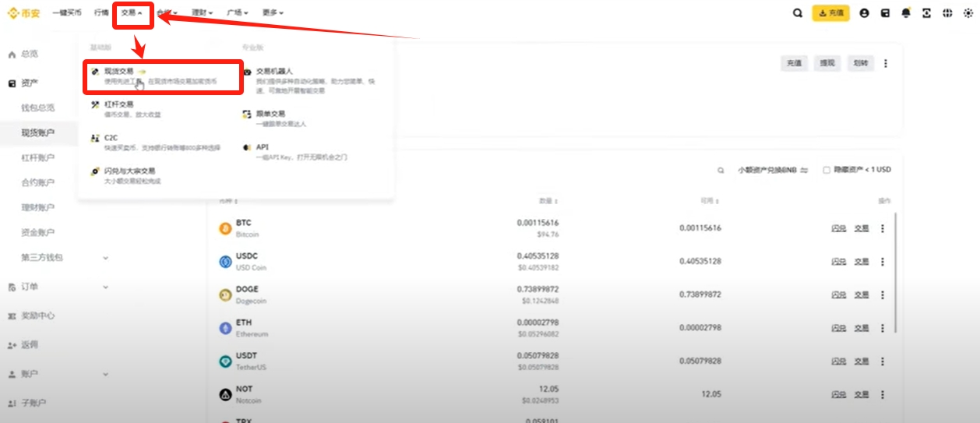
Task: Click the 子账户 icon in sidebar
Action: pyautogui.click(x=12, y=404)
